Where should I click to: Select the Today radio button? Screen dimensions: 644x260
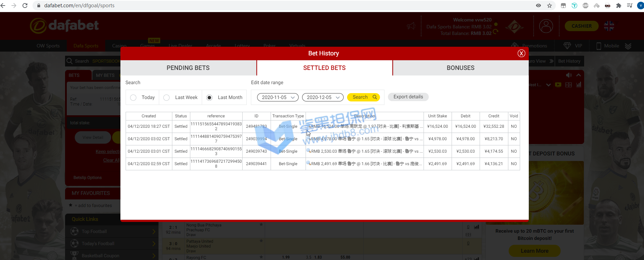coord(133,98)
